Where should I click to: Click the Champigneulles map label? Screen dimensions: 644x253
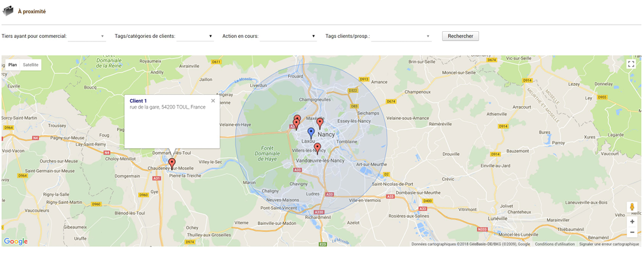tap(315, 100)
